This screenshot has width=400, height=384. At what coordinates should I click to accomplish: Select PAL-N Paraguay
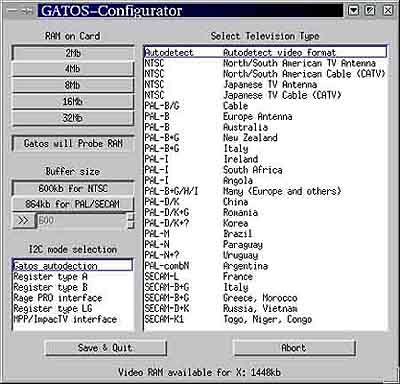(266, 244)
